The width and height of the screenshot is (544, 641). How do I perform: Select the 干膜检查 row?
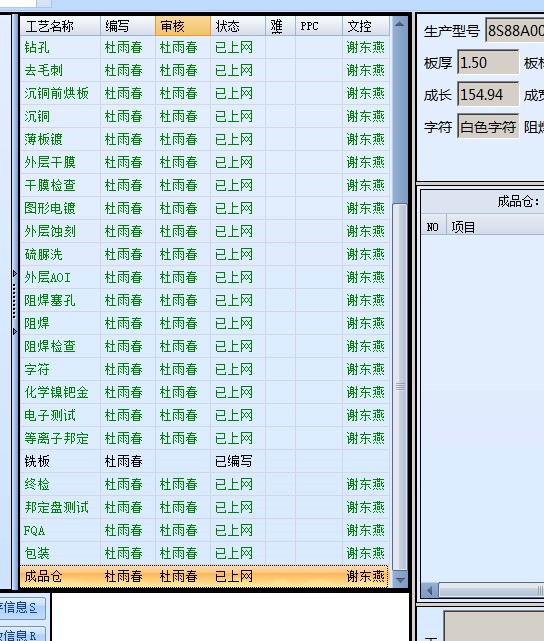[205, 185]
